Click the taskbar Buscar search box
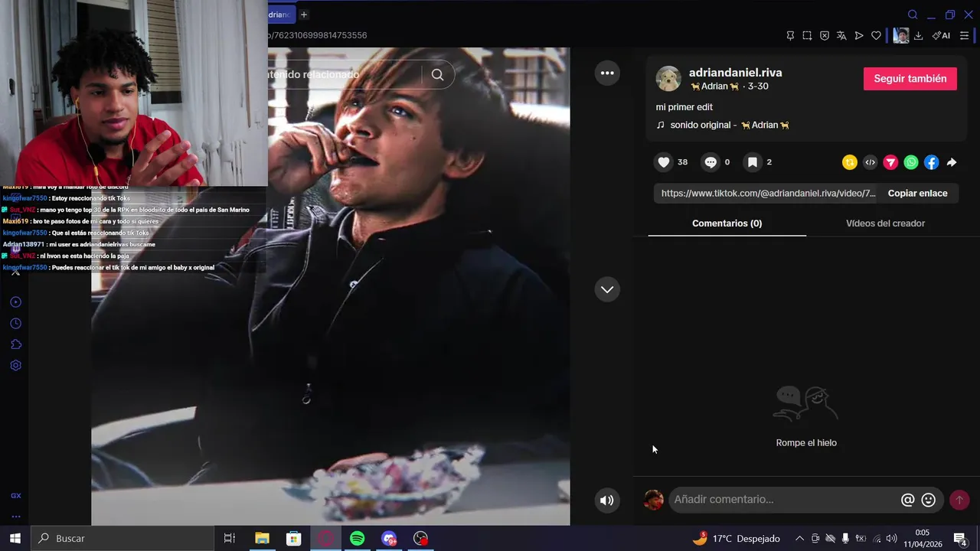Screen dimensions: 980x551 click(122, 538)
